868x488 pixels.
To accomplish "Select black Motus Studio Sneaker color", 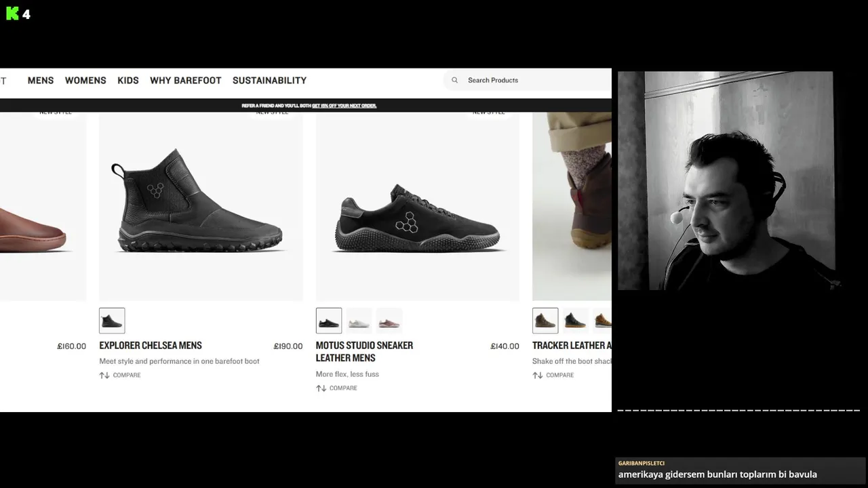I will 329,321.
